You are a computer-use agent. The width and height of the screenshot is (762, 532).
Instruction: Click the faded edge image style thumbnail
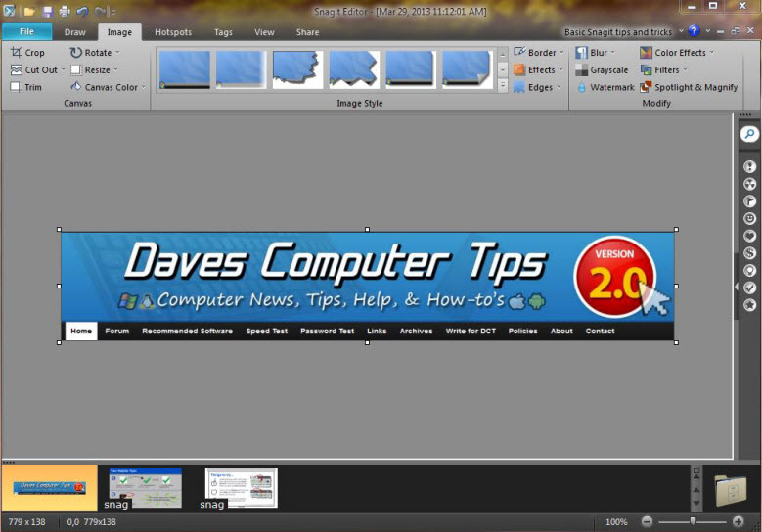coord(241,69)
